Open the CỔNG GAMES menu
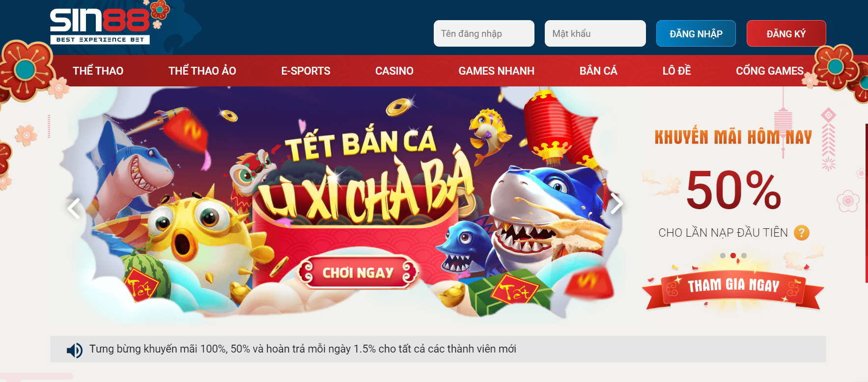 770,71
